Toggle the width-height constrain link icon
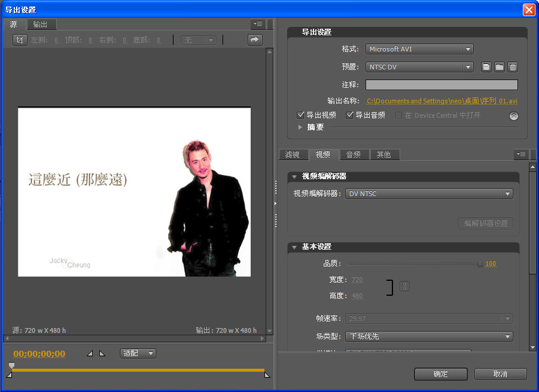The width and height of the screenshot is (539, 392). [404, 286]
